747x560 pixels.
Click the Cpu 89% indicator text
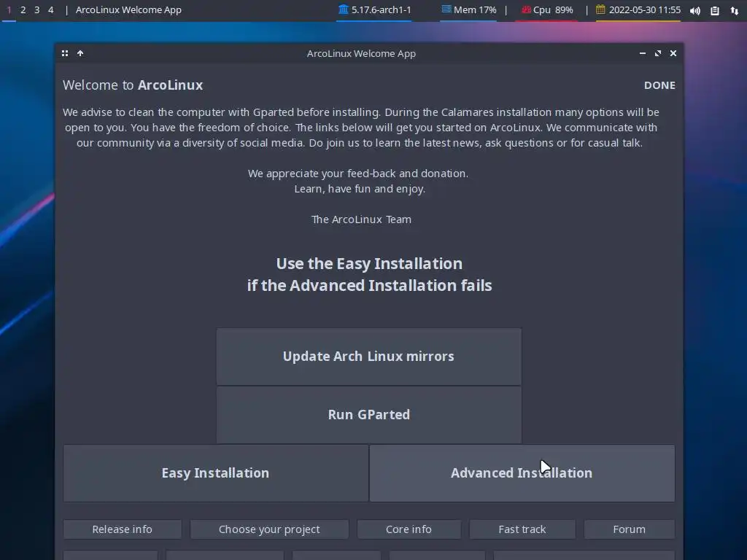[553, 9]
